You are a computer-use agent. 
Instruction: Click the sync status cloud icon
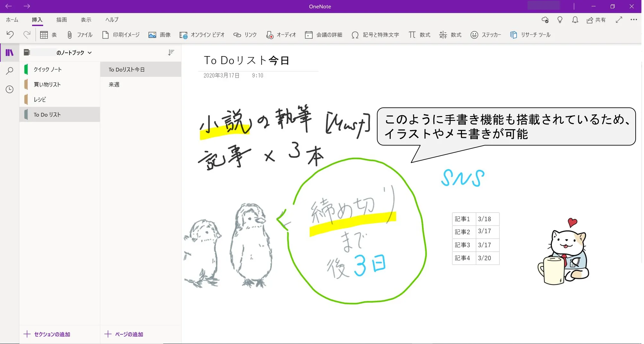(x=545, y=20)
